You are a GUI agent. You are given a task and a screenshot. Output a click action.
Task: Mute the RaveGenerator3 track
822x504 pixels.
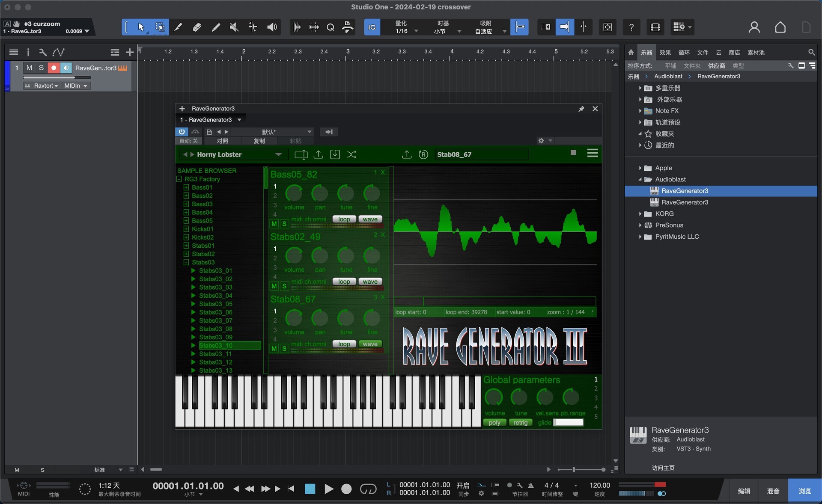[29, 68]
